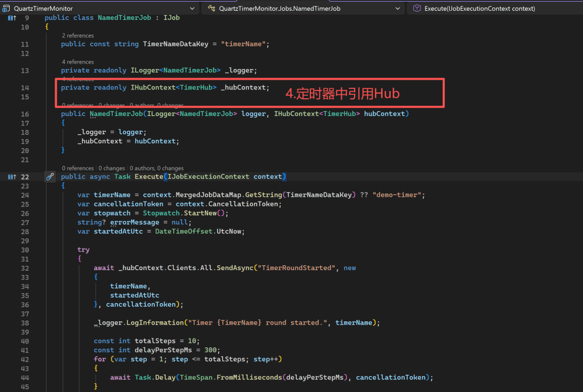
Task: Click FromMilliseconds on line 44
Action: [249, 377]
